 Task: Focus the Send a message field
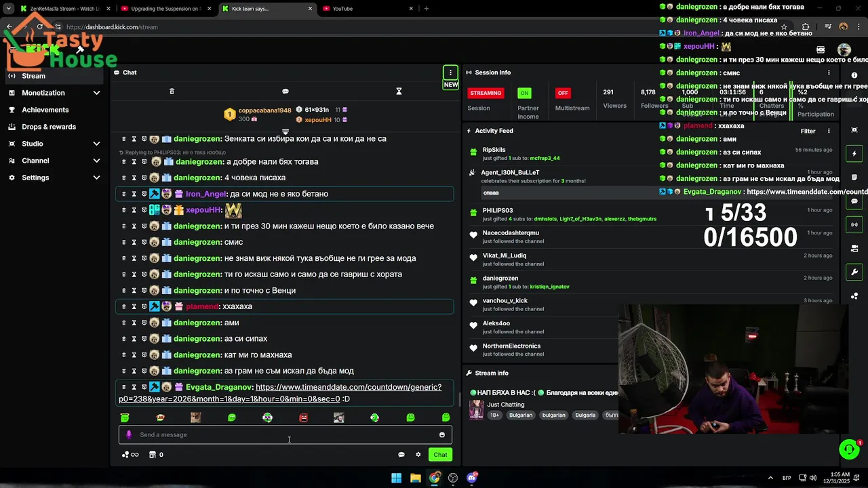(x=285, y=434)
